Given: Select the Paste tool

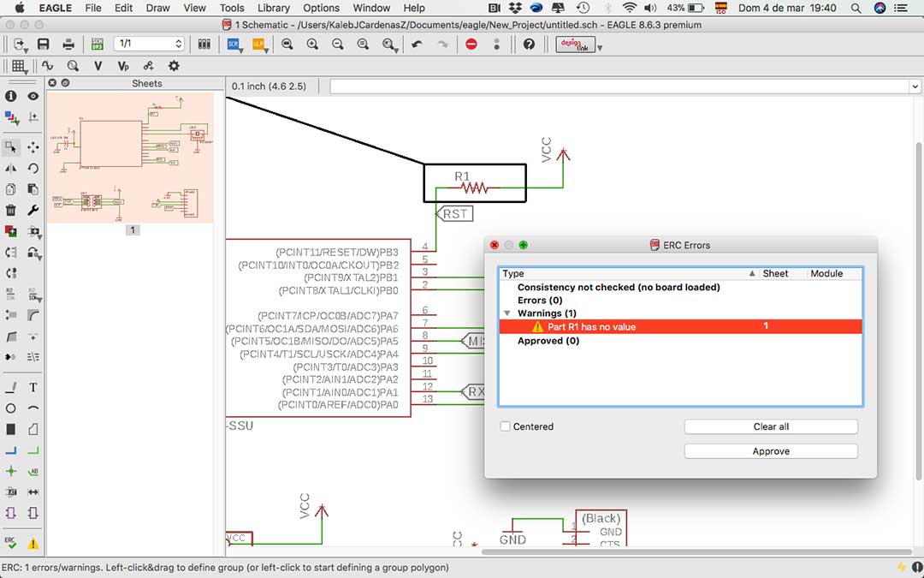Looking at the screenshot, I should coord(33,189).
